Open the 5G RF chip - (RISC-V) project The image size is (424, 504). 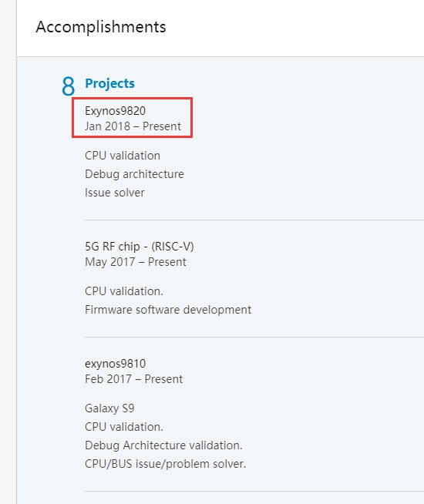click(x=140, y=247)
